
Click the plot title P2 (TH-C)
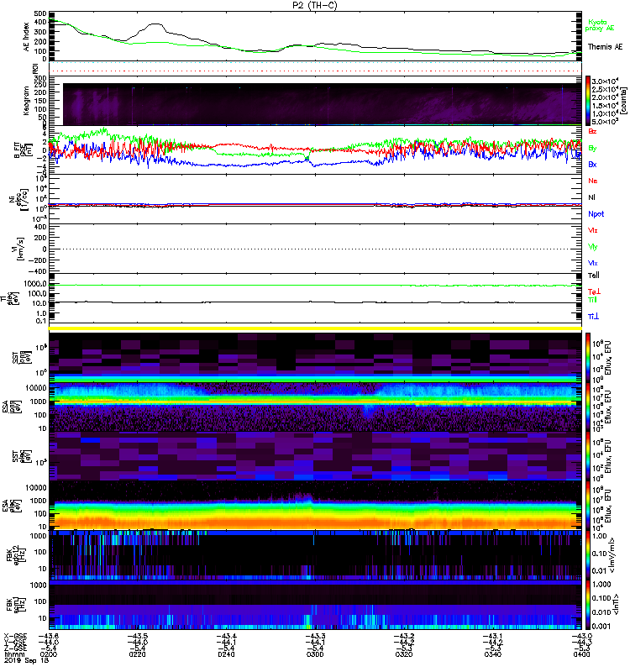click(x=315, y=5)
